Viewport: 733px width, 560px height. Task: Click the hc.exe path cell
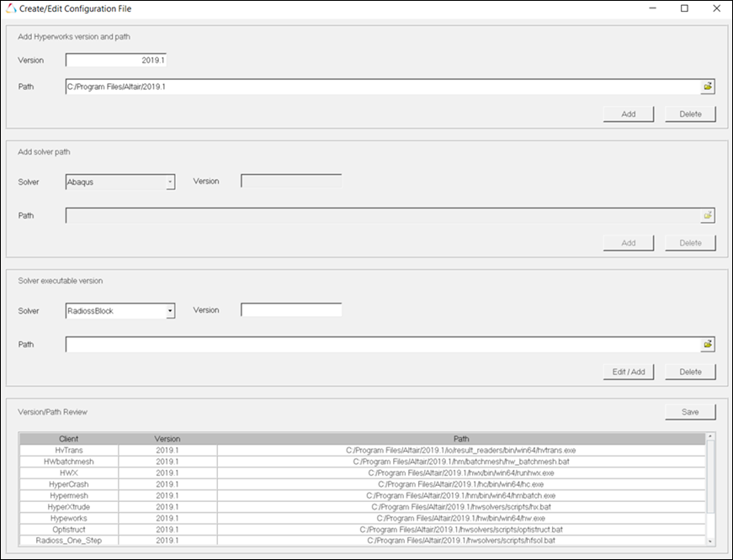tap(461, 484)
